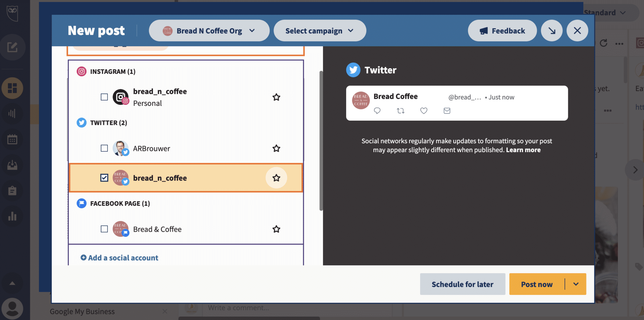
Task: Expand the Post now options chevron
Action: coord(576,284)
